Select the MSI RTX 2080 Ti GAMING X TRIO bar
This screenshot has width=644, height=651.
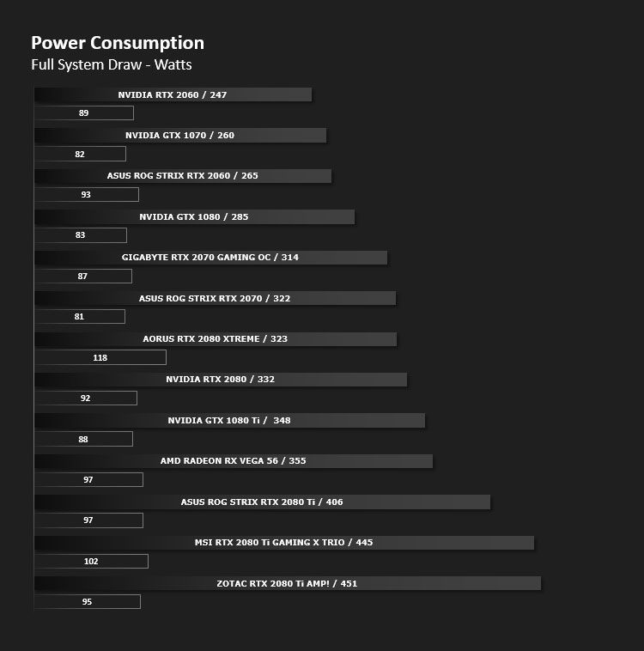(284, 543)
